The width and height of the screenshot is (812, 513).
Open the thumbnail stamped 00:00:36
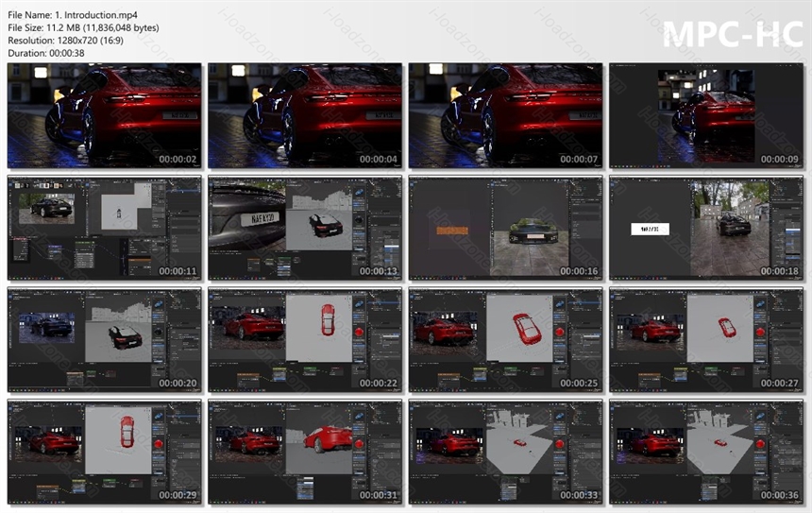point(706,452)
